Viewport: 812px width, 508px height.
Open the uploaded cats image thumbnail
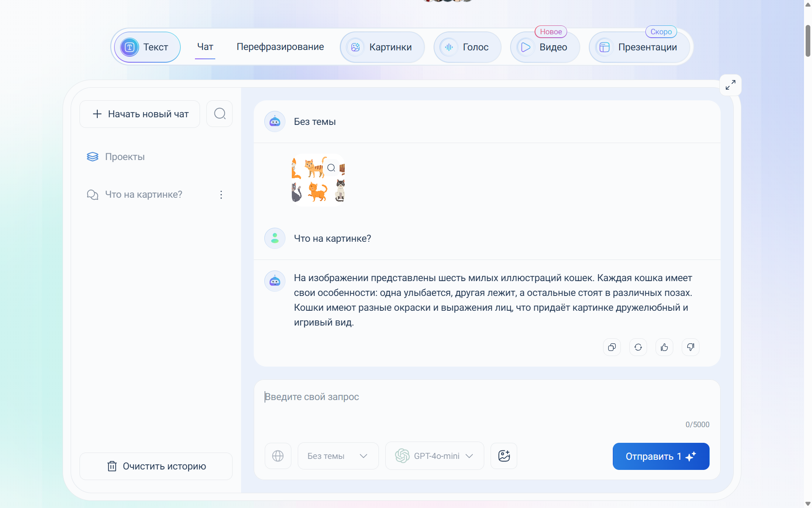coord(318,180)
